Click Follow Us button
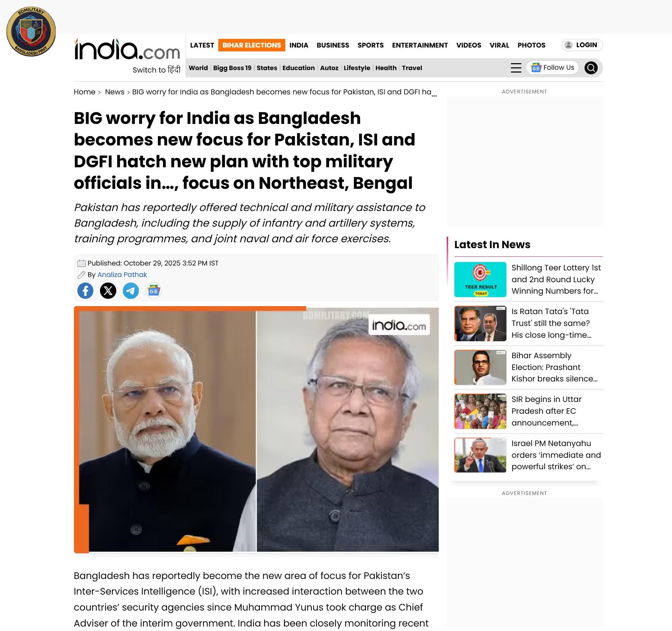Viewport: 672px width, 631px height. pos(552,67)
